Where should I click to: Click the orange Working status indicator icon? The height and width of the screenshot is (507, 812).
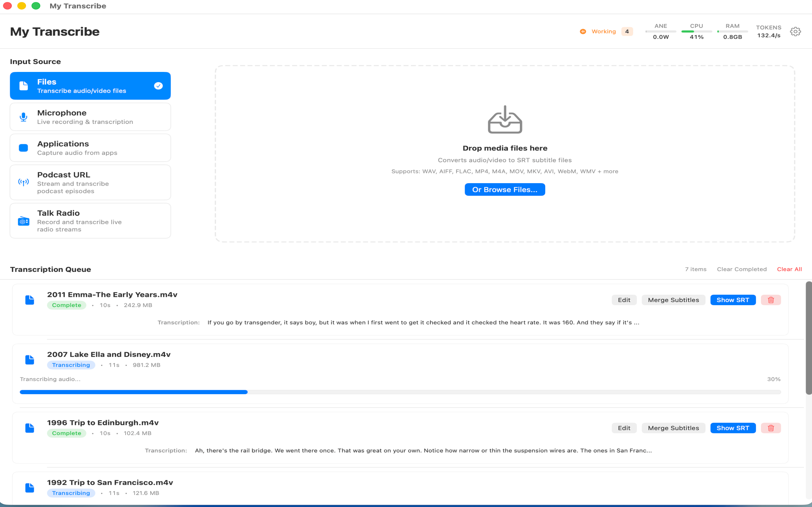pos(583,31)
